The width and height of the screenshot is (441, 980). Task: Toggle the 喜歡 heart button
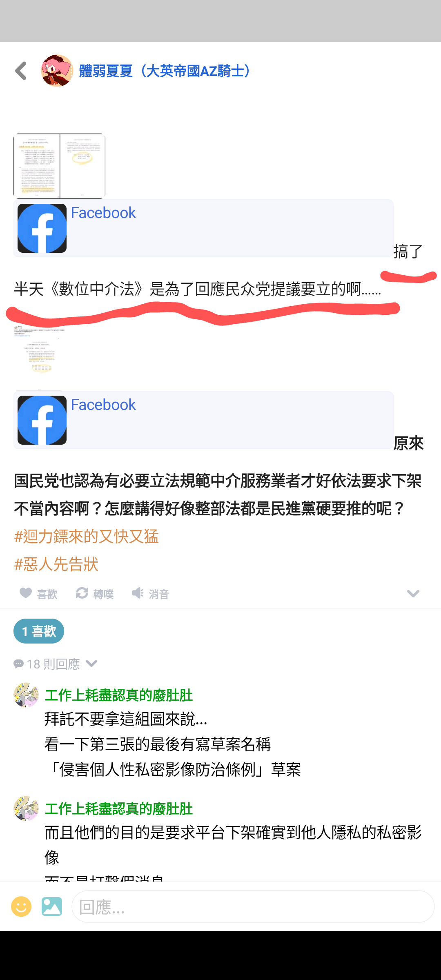pyautogui.click(x=38, y=594)
